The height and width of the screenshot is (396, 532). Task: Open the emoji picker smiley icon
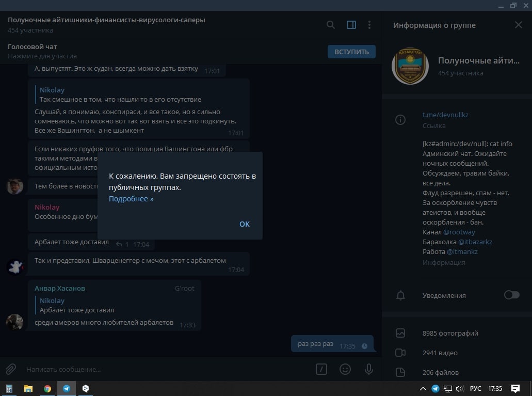(345, 369)
